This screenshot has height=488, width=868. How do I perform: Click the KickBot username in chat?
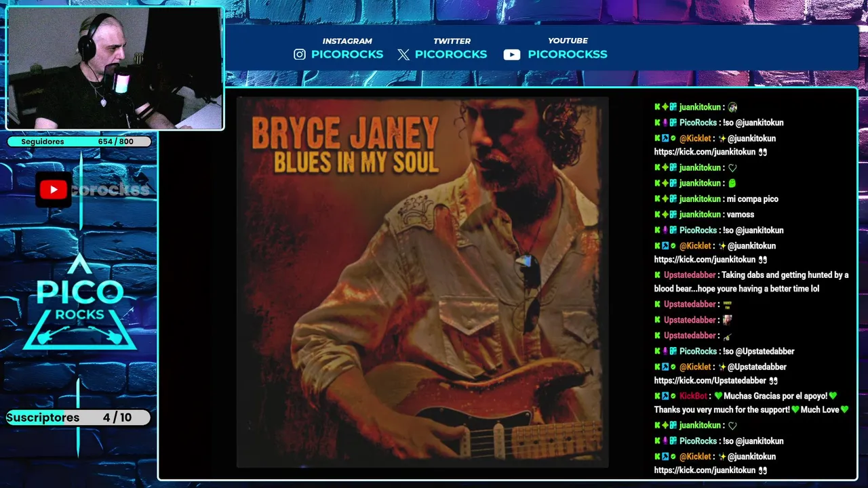pyautogui.click(x=693, y=396)
